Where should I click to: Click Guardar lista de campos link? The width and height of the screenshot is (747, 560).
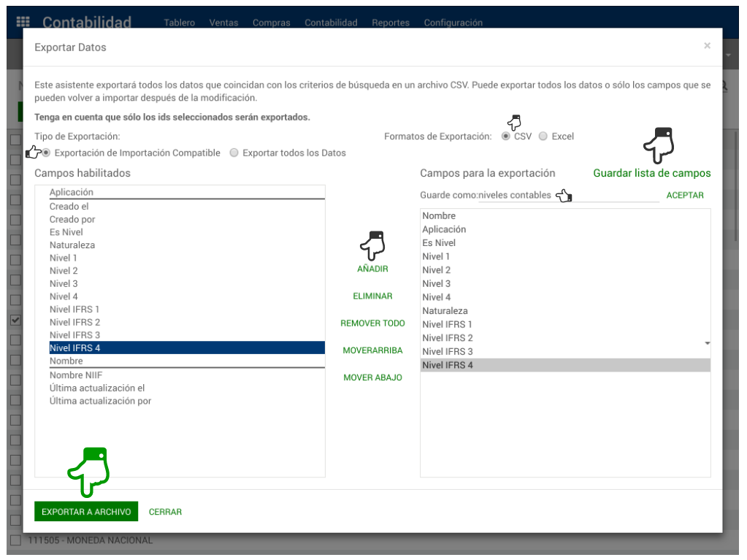651,173
